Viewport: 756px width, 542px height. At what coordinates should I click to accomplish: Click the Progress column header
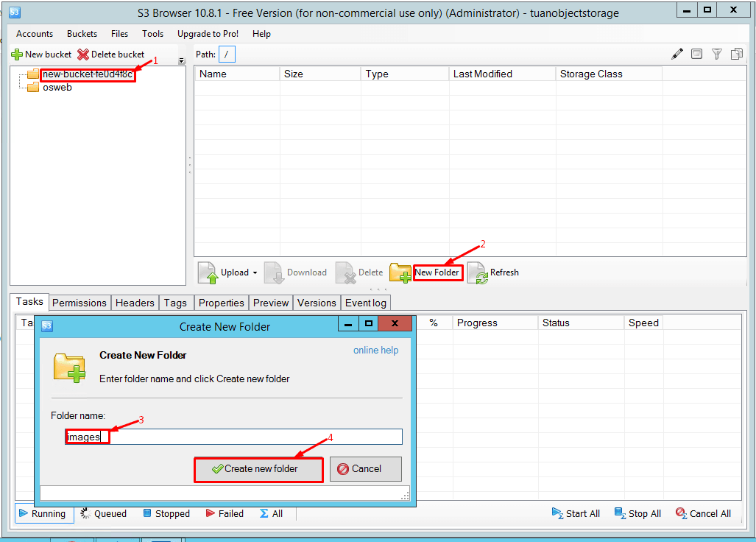tap(495, 323)
